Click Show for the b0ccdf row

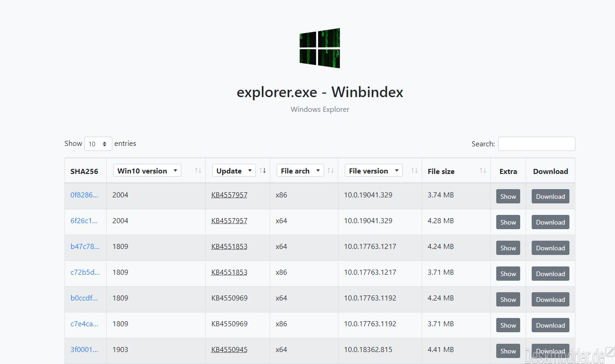coord(508,299)
